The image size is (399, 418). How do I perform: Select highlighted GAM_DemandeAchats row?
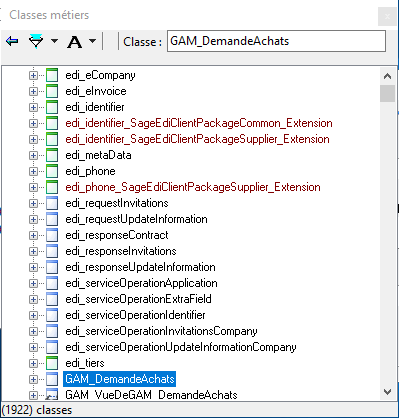120,379
